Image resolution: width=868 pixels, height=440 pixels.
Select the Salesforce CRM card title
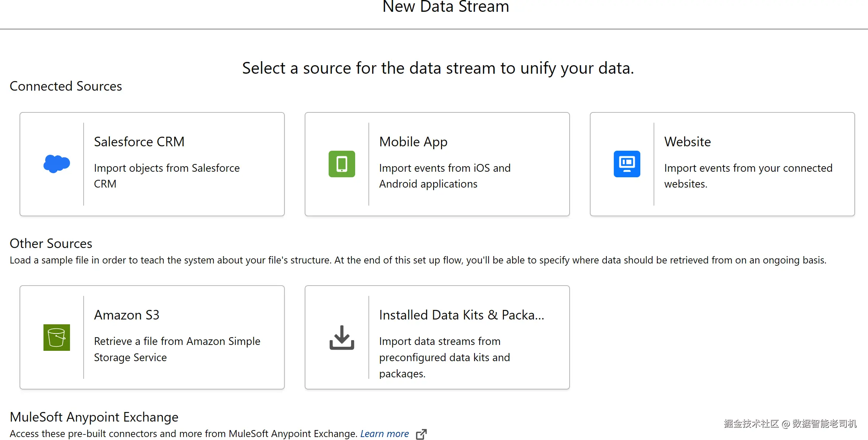(139, 142)
